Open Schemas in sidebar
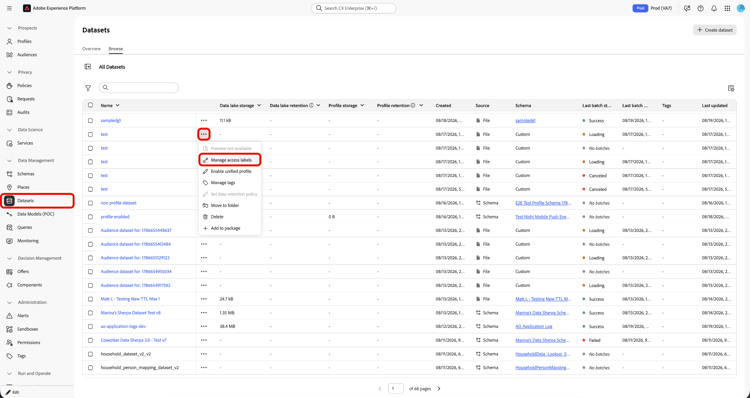 (26, 174)
